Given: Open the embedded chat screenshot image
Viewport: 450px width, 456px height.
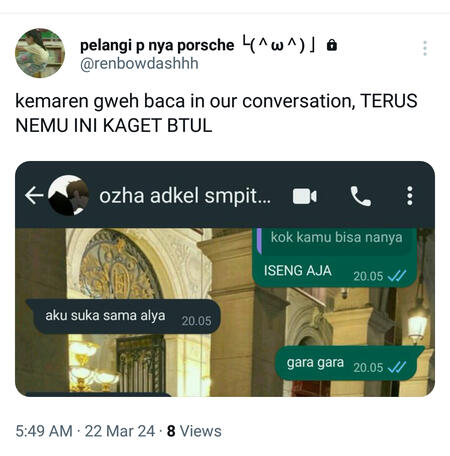Looking at the screenshot, I should (x=225, y=279).
